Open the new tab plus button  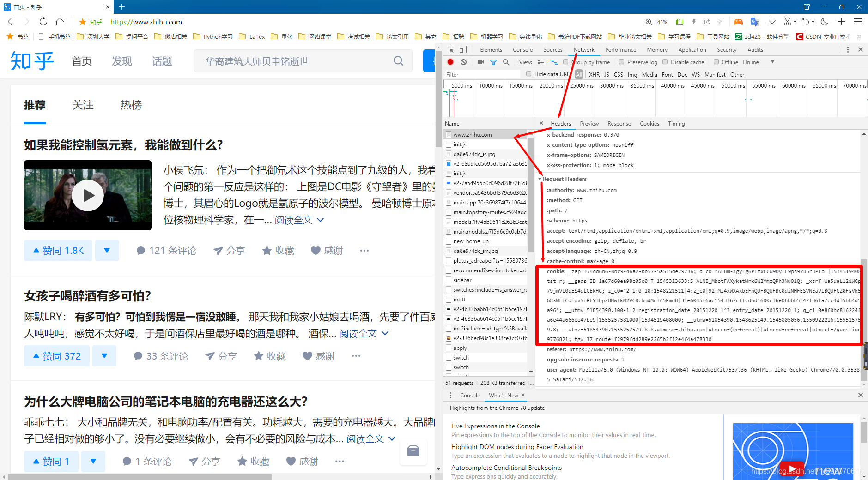(122, 6)
